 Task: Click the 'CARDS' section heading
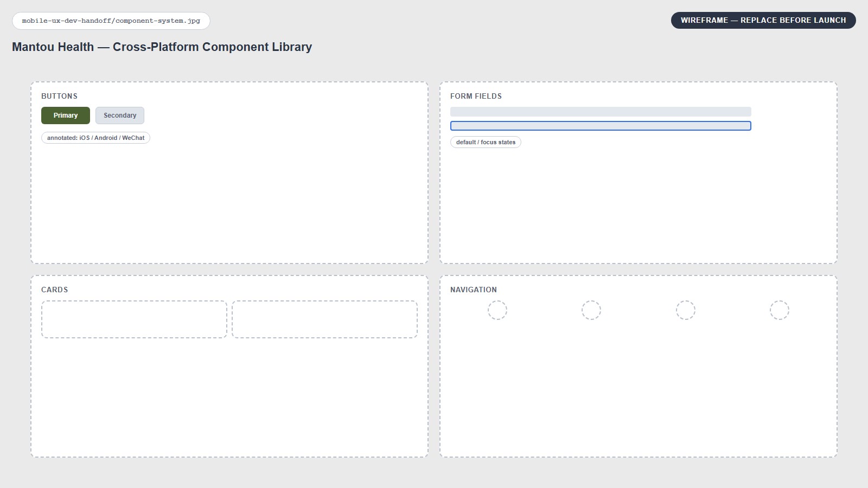55,290
